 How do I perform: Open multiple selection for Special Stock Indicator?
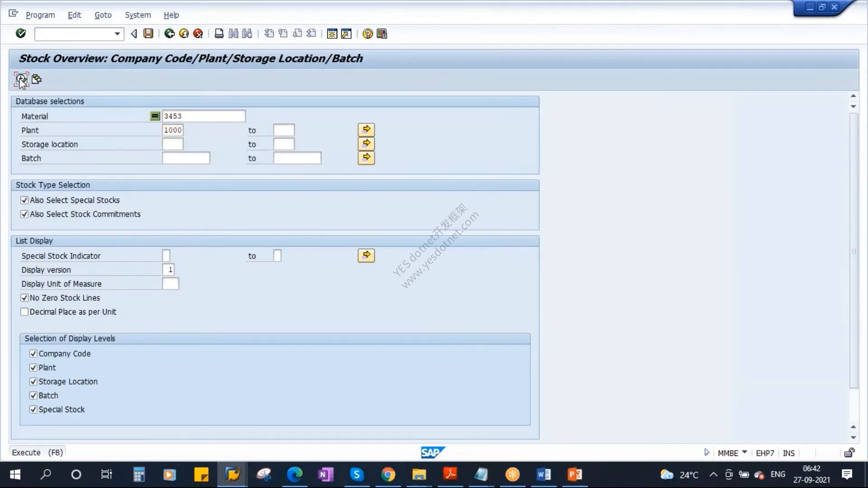366,255
